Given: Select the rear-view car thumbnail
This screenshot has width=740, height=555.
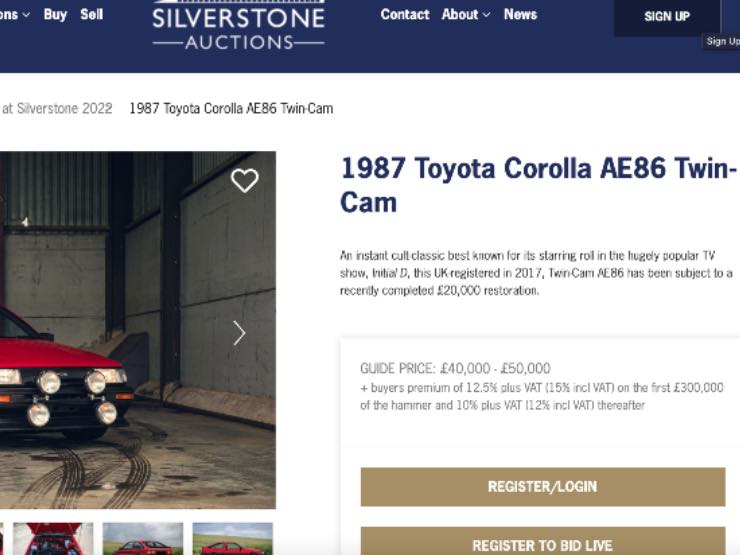Looking at the screenshot, I should tap(143, 539).
